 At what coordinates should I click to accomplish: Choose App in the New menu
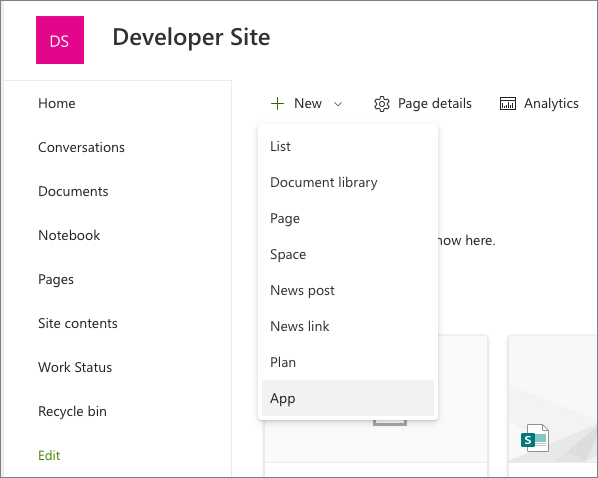348,398
